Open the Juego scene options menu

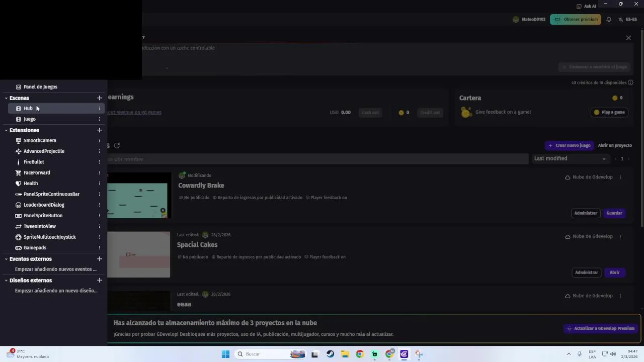(99, 119)
